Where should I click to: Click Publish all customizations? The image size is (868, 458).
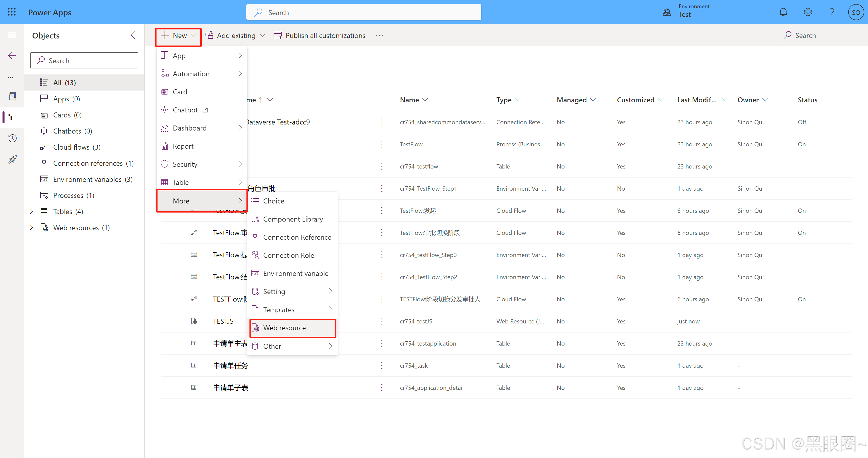point(319,35)
